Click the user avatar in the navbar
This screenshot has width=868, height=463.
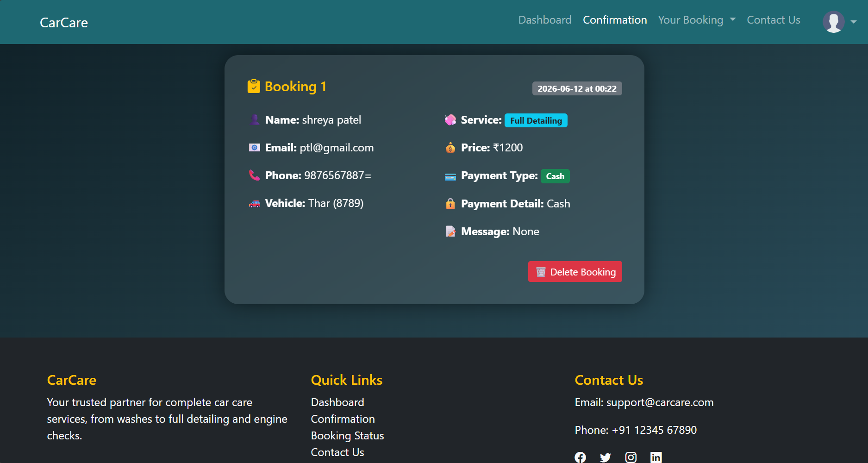coord(834,22)
